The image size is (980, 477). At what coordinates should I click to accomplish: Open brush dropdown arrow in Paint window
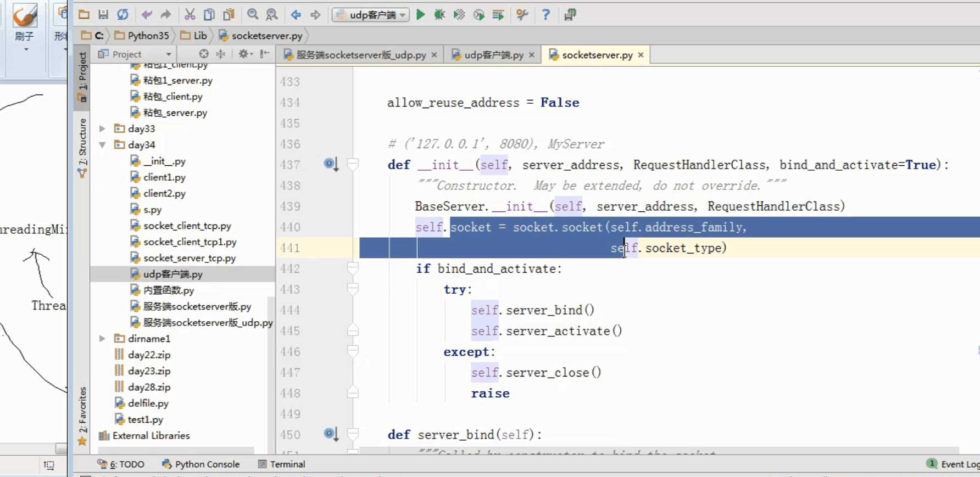(x=25, y=49)
